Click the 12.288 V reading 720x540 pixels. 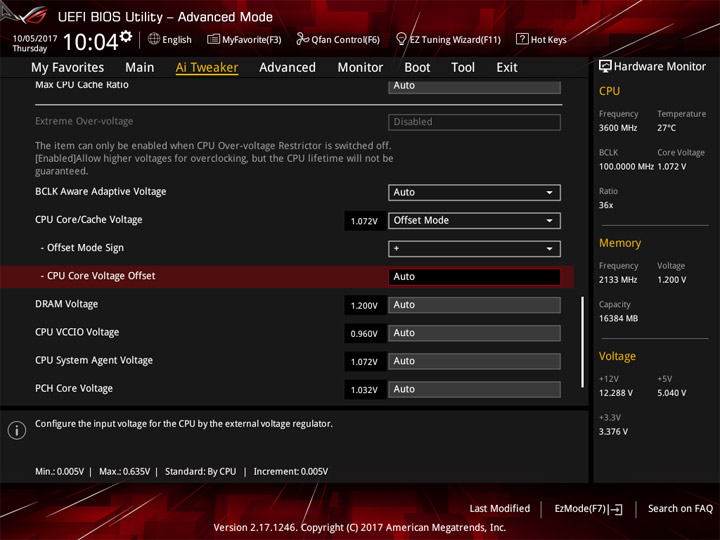click(615, 393)
